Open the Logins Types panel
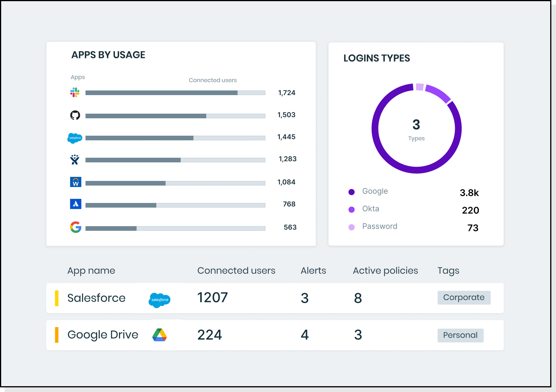556x392 pixels. [376, 58]
